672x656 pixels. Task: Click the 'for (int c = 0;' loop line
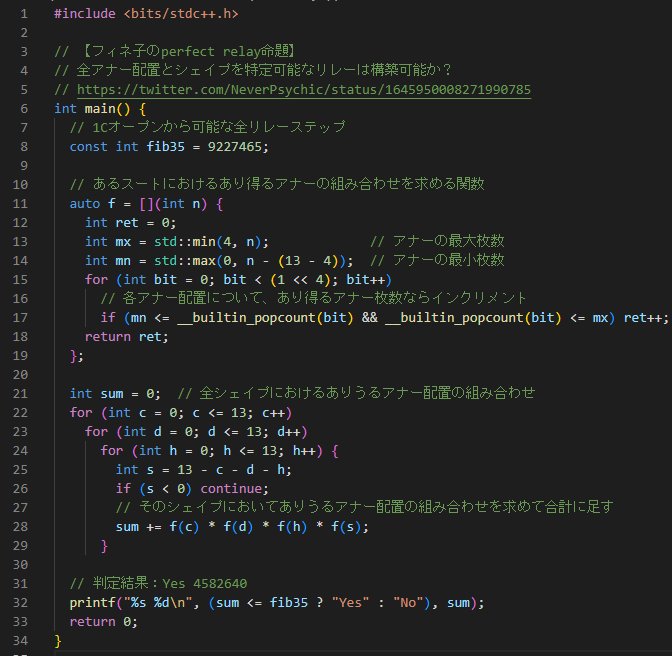181,413
